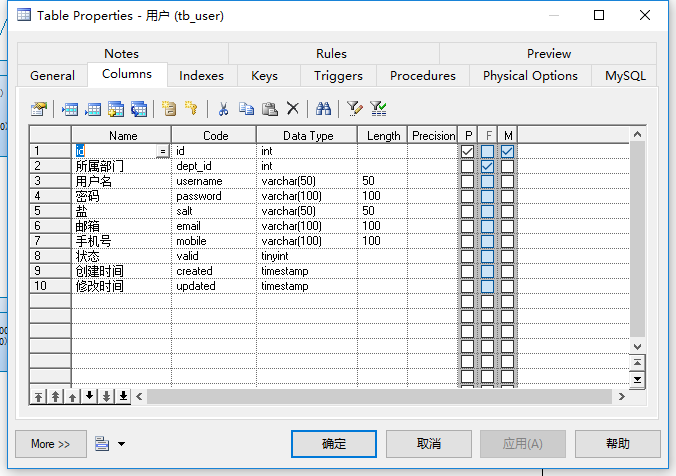This screenshot has width=676, height=476.
Task: Open the Keys tab
Action: point(264,76)
